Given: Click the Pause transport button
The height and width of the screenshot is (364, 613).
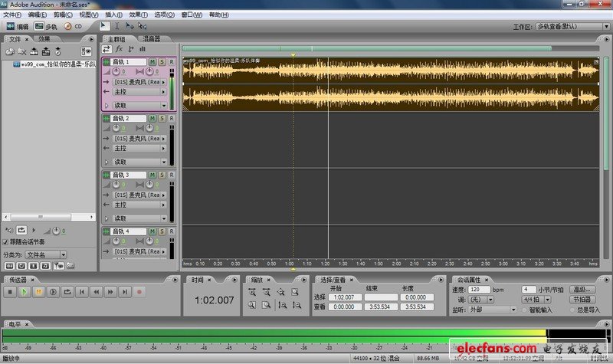Looking at the screenshot, I should click(38, 292).
